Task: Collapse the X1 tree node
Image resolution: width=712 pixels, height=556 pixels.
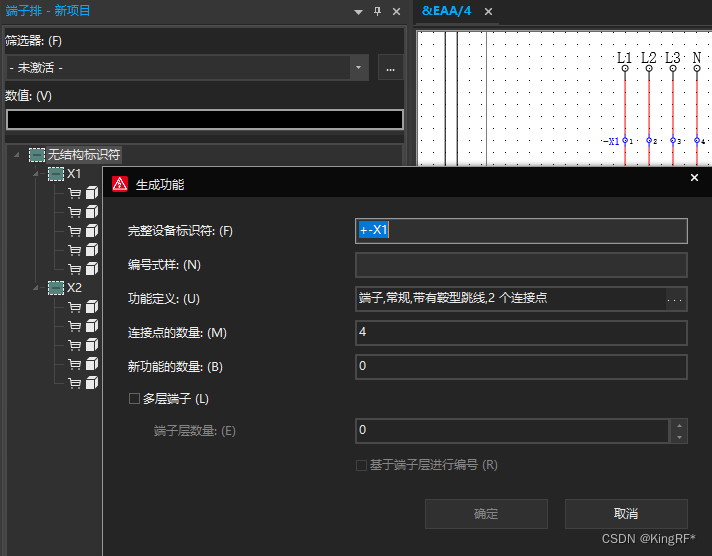Action: point(35,174)
